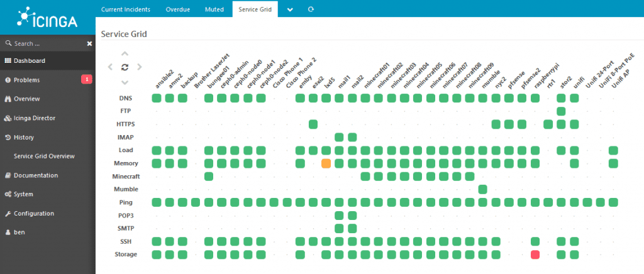Click the orange Memory warning cell for lxd5
Image resolution: width=644 pixels, height=274 pixels.
pos(326,163)
